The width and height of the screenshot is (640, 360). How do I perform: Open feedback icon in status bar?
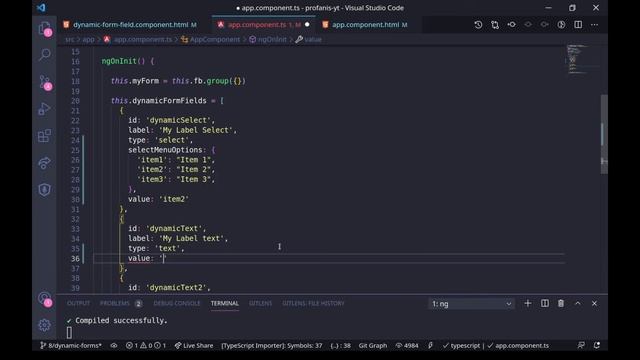tap(581, 345)
